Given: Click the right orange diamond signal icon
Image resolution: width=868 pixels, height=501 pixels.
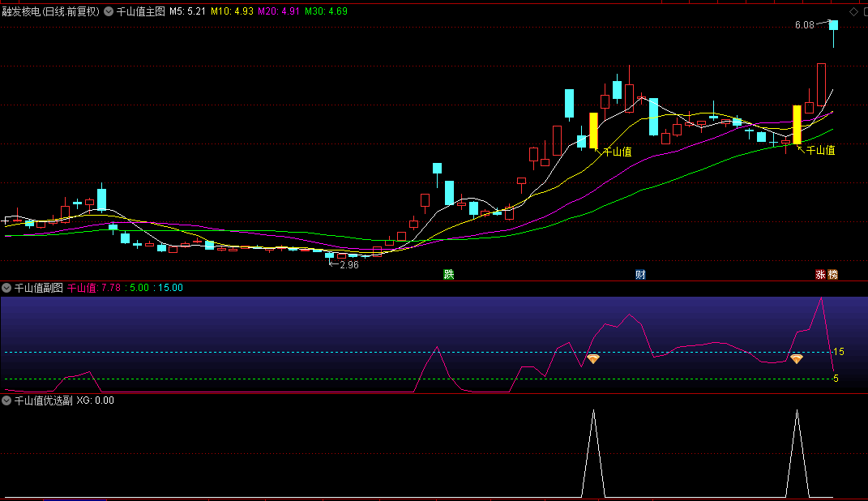Looking at the screenshot, I should [x=797, y=358].
